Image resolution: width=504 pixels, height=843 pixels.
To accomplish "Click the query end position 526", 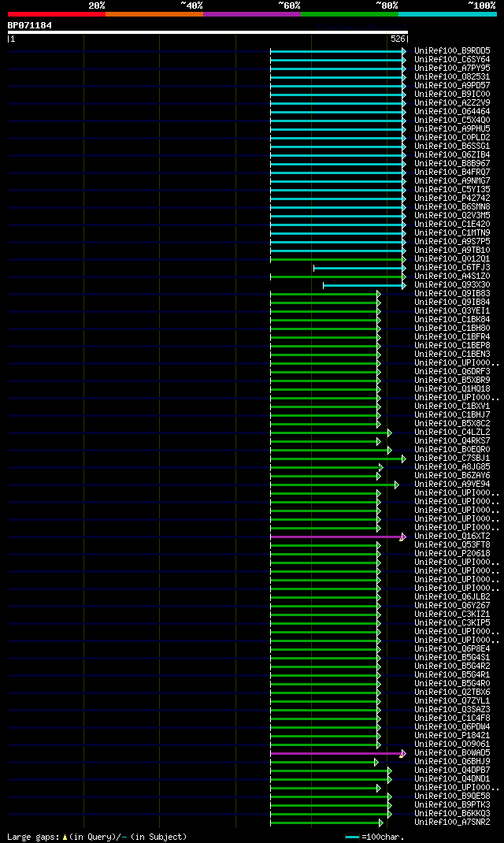I will 398,39.
